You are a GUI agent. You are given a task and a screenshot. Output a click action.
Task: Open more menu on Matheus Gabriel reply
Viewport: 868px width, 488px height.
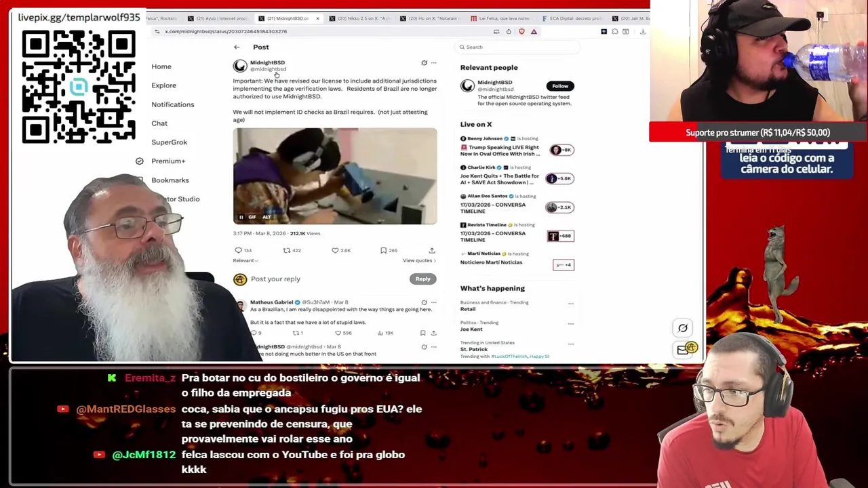click(434, 302)
